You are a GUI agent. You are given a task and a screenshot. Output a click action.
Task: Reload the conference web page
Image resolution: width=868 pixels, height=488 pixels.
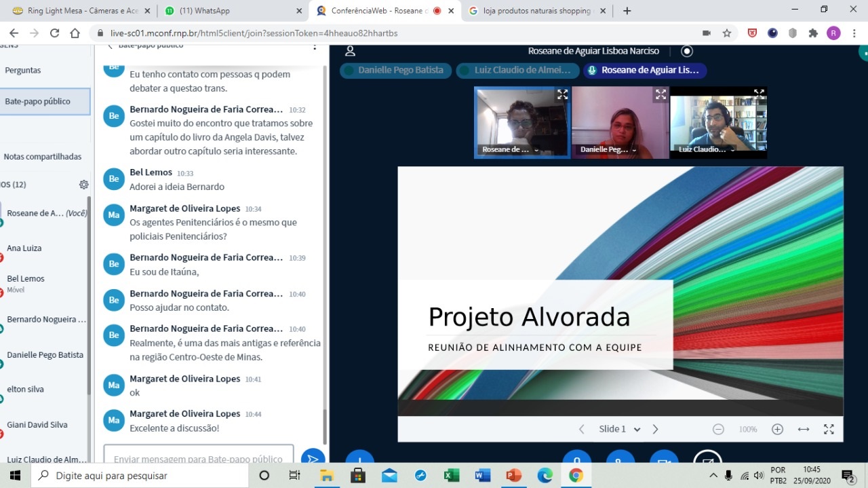coord(55,33)
